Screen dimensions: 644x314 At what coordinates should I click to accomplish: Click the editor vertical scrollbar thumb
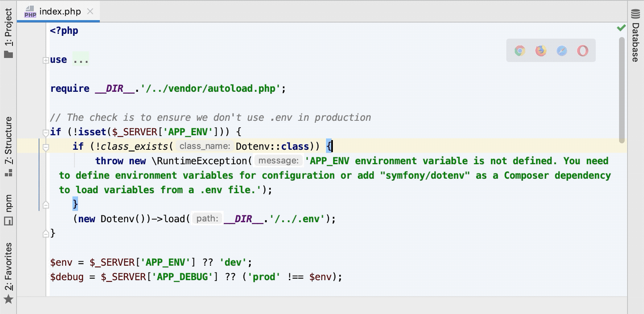coord(622,89)
